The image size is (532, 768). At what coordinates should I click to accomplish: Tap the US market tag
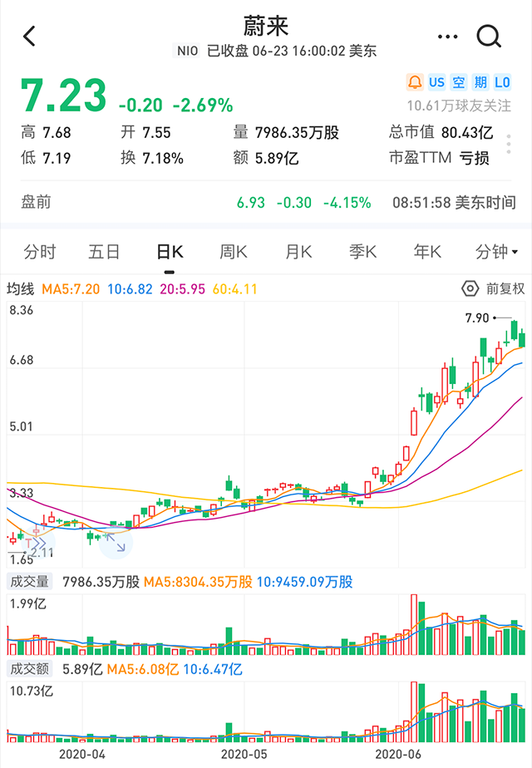[436, 82]
